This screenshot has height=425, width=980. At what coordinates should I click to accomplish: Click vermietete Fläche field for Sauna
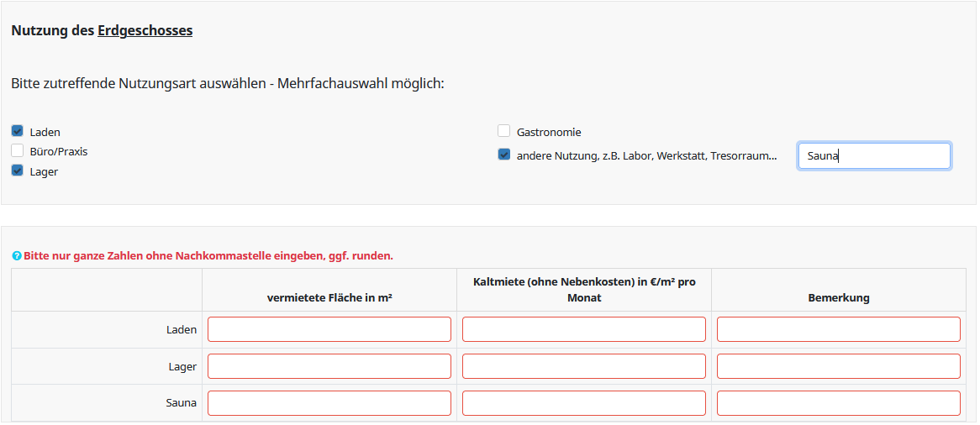point(329,403)
